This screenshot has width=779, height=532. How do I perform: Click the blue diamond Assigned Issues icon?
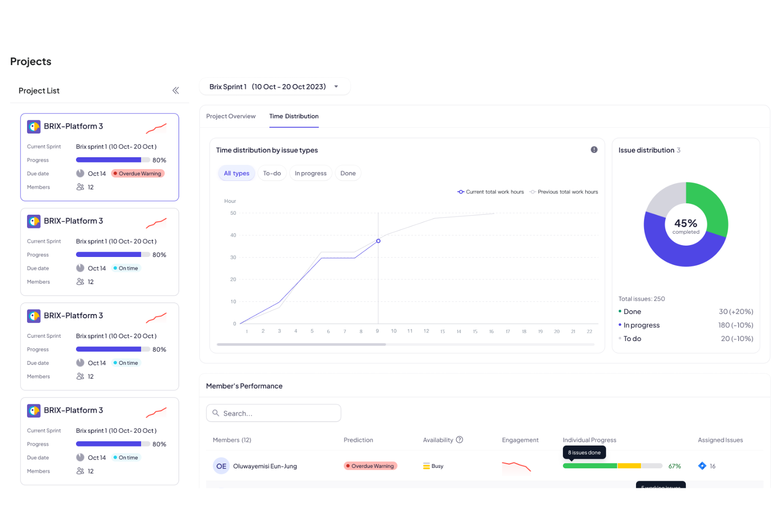click(x=702, y=466)
